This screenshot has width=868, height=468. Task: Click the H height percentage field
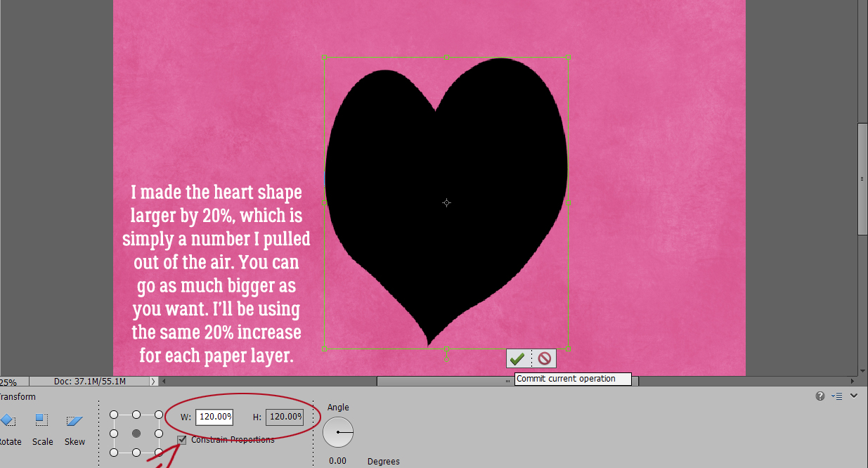point(285,417)
